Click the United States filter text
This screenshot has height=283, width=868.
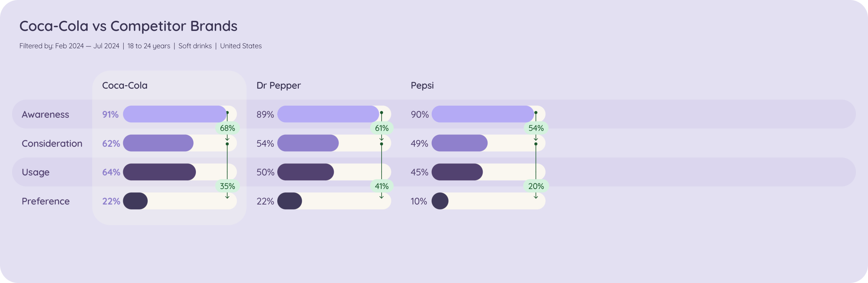241,46
